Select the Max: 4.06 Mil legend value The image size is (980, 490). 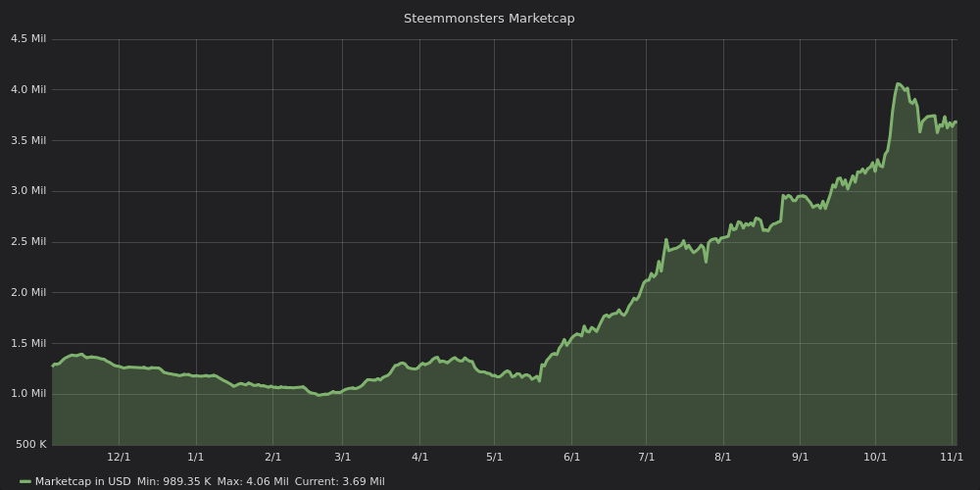coord(253,481)
